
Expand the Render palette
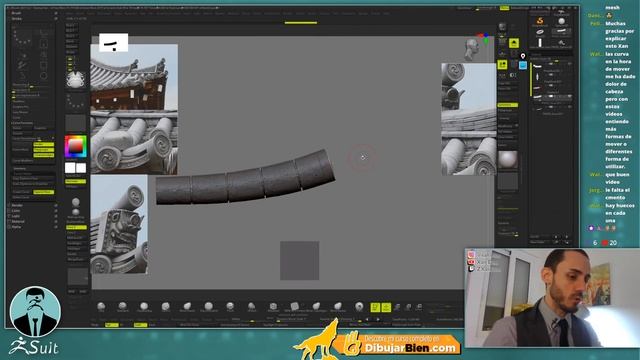(x=17, y=205)
